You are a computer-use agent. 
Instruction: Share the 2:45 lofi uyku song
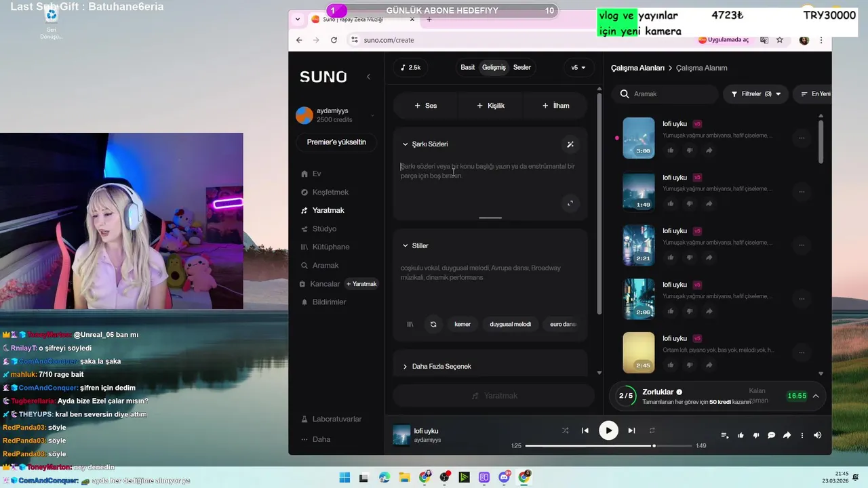point(709,365)
